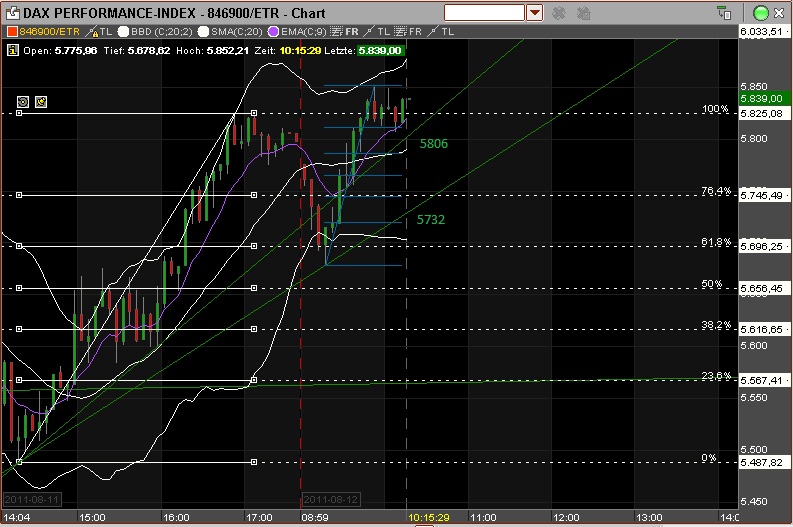The image size is (793, 527).
Task: Click the left handle of the 38.2% Fibonacci line
Action: (19, 329)
